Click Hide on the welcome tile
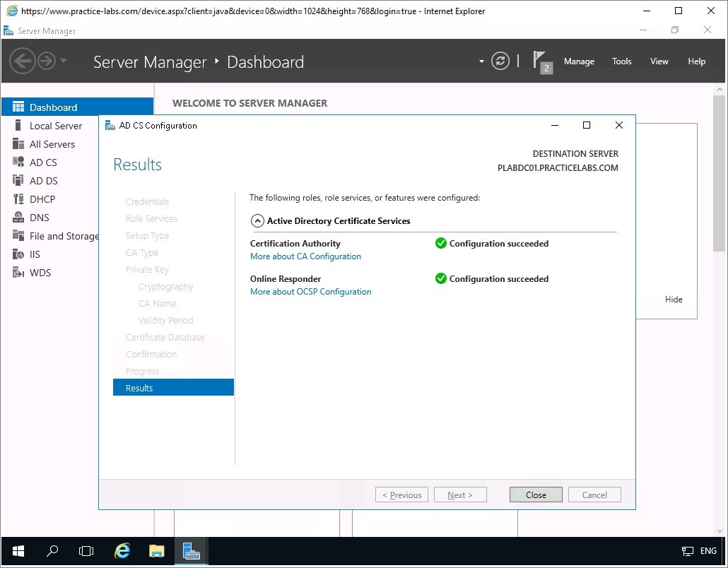 (673, 300)
